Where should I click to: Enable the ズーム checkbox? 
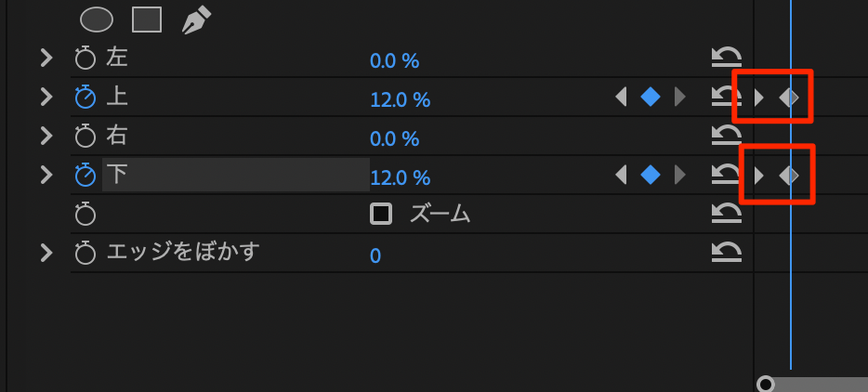pyautogui.click(x=381, y=215)
